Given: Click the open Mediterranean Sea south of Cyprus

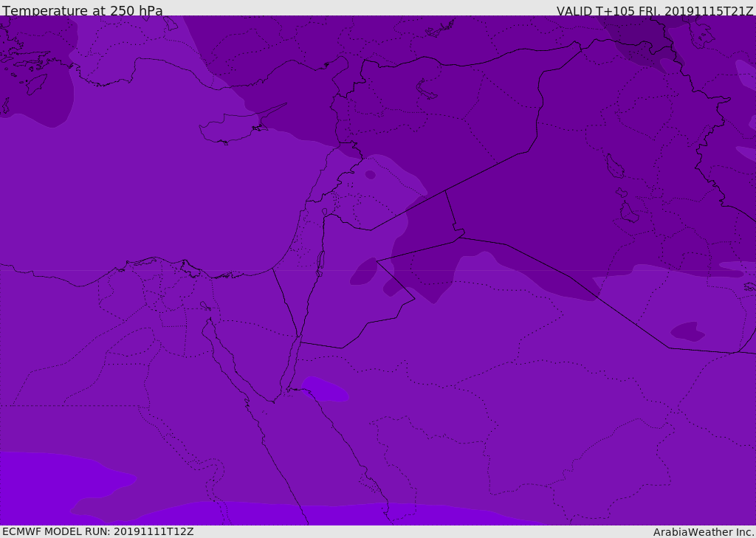Looking at the screenshot, I should click(x=221, y=199).
